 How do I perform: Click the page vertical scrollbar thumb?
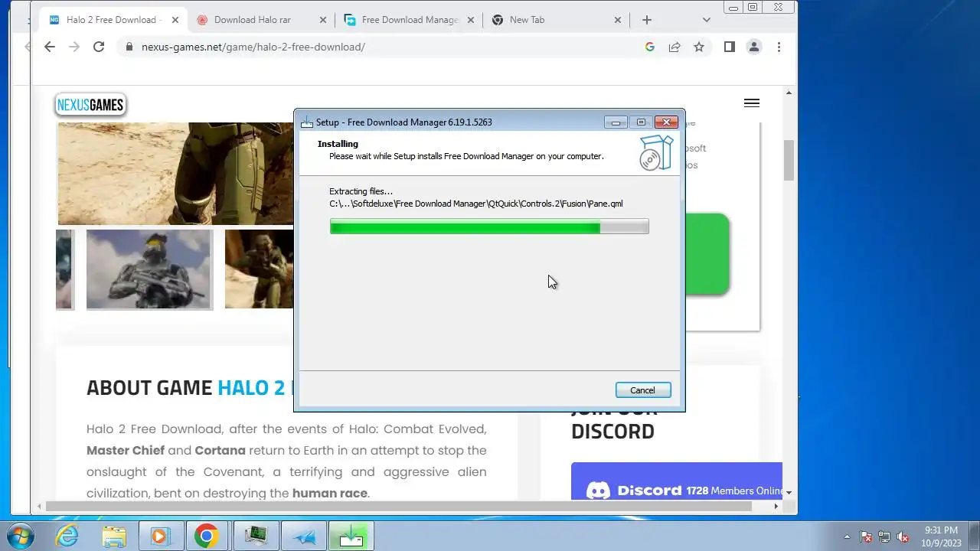tap(789, 161)
